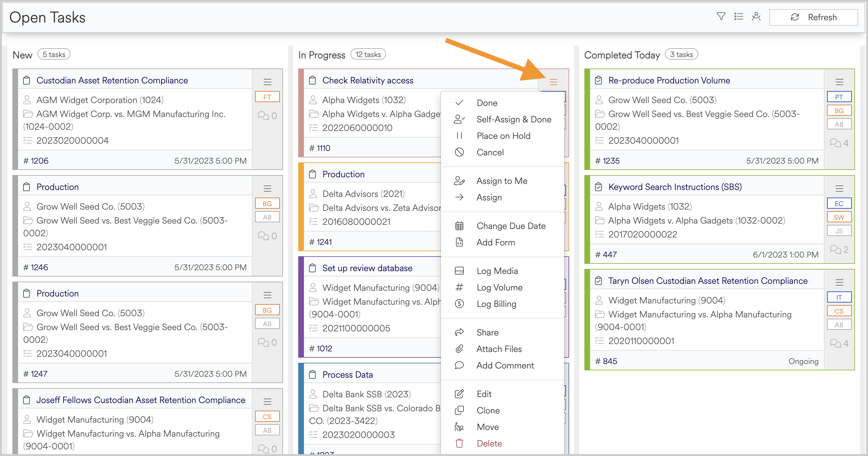This screenshot has width=868, height=456.
Task: Click the BG badge on task #1246
Action: pyautogui.click(x=267, y=203)
